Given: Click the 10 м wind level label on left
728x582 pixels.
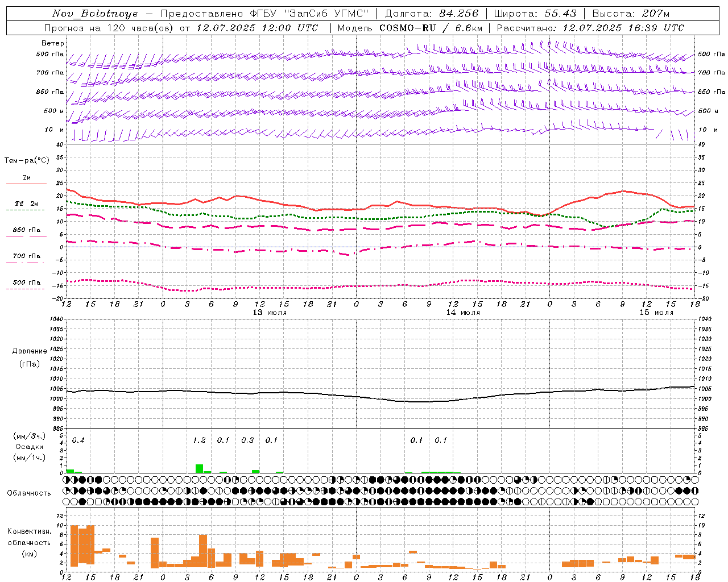Looking at the screenshot, I should (55, 130).
